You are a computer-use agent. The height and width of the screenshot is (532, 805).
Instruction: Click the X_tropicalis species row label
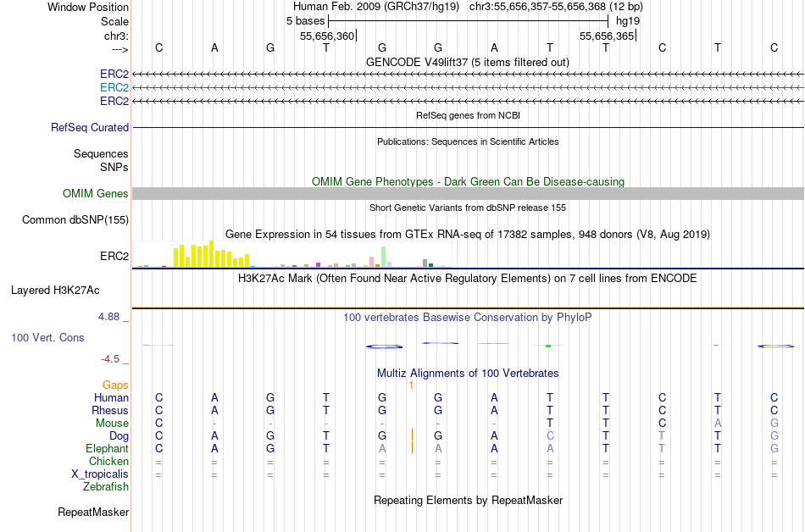[x=100, y=474]
